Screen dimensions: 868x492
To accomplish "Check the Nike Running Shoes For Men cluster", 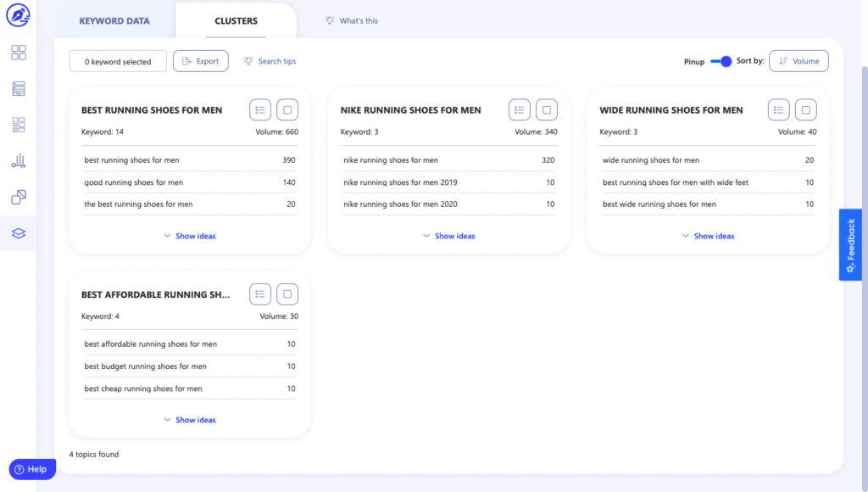I will tap(547, 109).
